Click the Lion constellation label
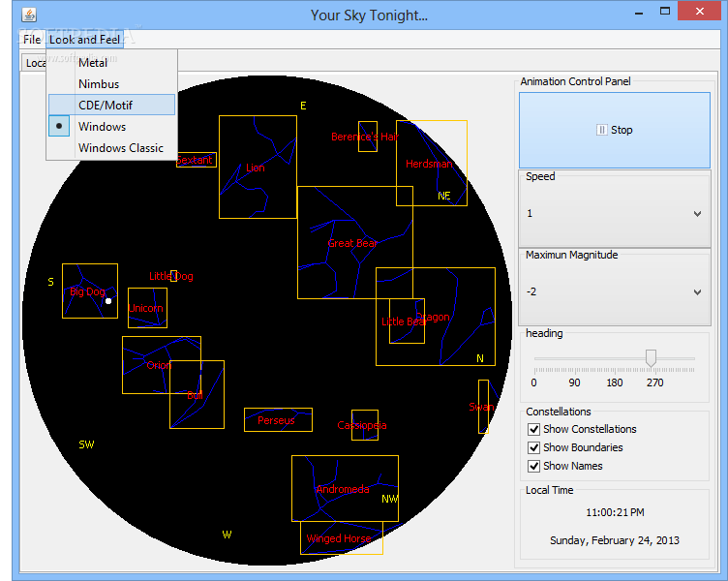 [x=255, y=168]
